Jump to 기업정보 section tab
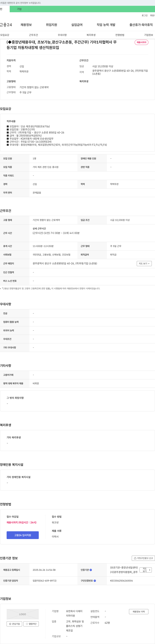155x644 pixels. (149, 35)
